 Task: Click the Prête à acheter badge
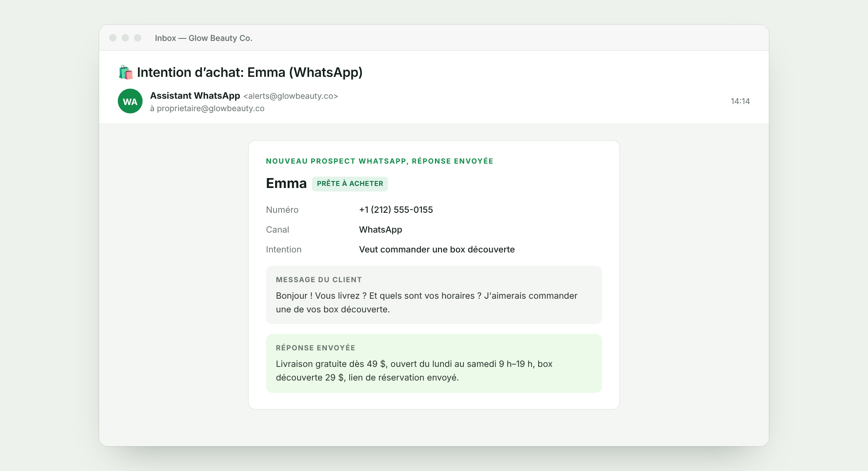pyautogui.click(x=350, y=183)
